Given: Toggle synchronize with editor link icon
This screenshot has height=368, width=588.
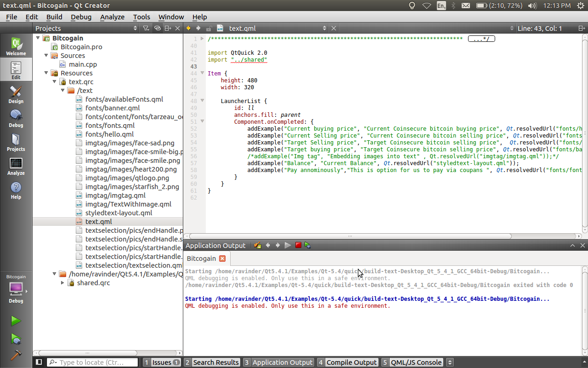Looking at the screenshot, I should (157, 29).
